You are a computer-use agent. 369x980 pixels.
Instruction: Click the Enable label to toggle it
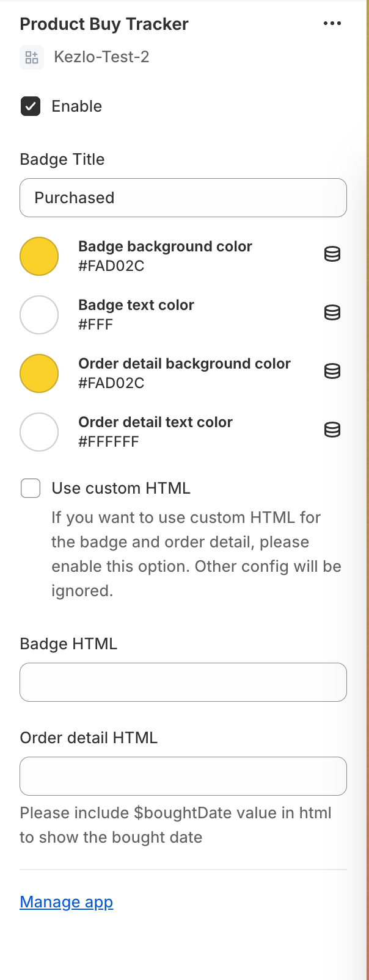[76, 106]
